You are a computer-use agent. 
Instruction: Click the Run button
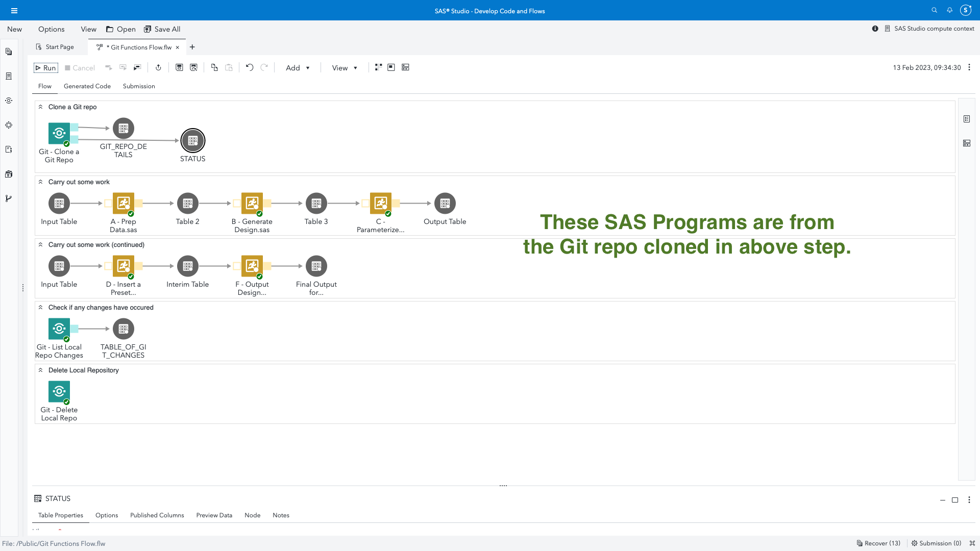click(x=46, y=67)
